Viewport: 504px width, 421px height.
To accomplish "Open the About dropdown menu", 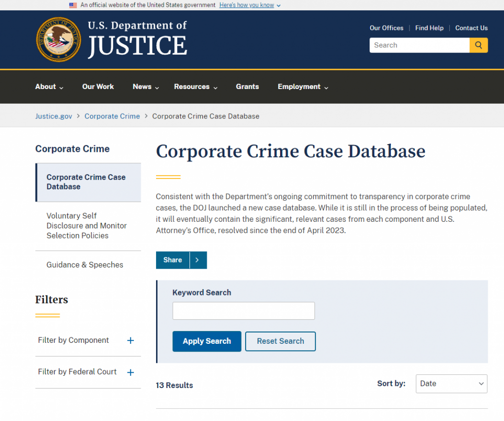I will [x=49, y=87].
